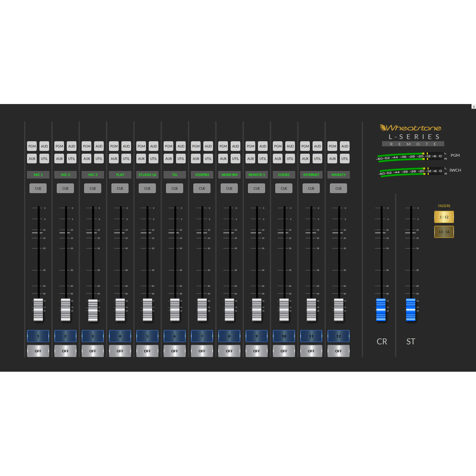Enable CUE on REMOTE 1 channel
This screenshot has width=476, height=476.
pyautogui.click(x=256, y=188)
